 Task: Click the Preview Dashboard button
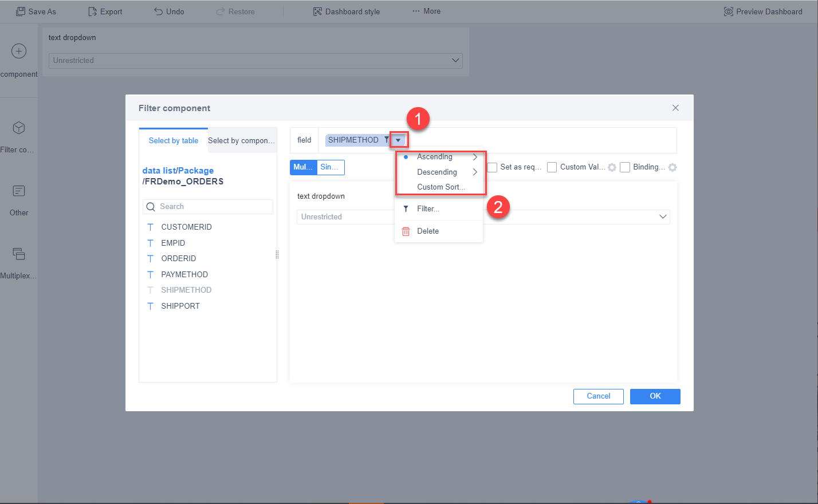tap(763, 11)
